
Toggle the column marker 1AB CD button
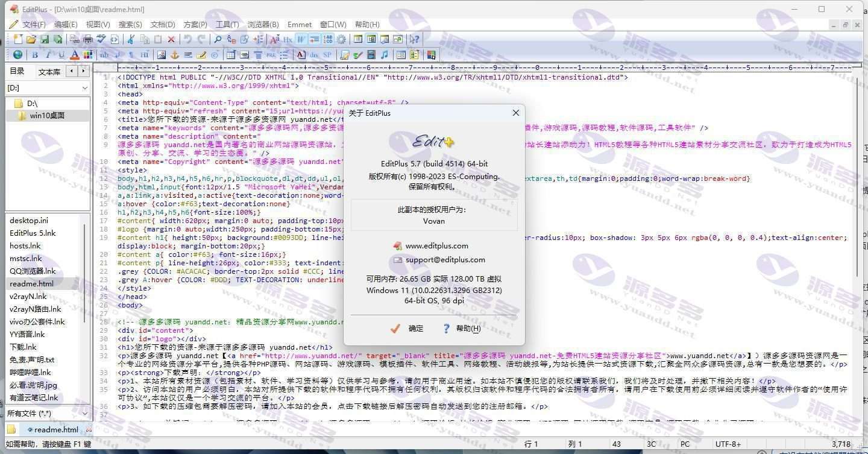pos(327,39)
